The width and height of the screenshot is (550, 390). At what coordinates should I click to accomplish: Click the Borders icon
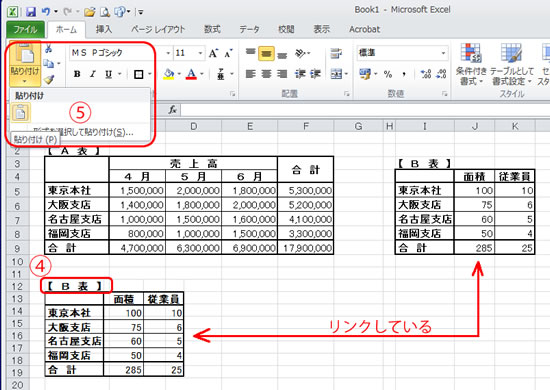pyautogui.click(x=139, y=74)
